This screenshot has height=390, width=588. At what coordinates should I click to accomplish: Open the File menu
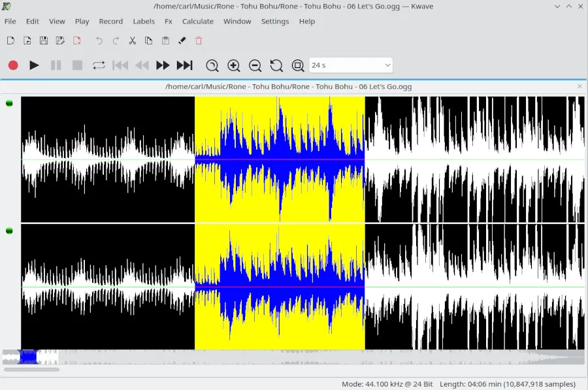click(10, 22)
